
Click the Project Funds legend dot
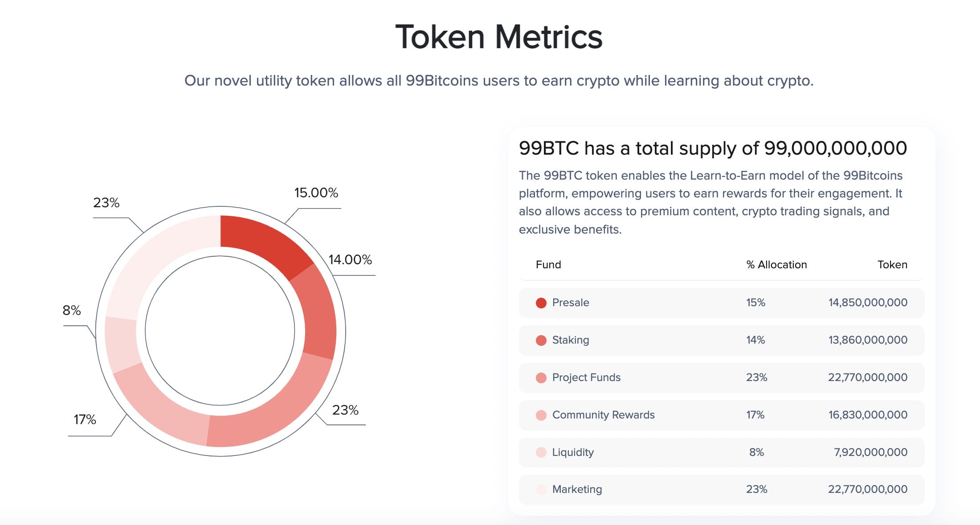point(541,378)
